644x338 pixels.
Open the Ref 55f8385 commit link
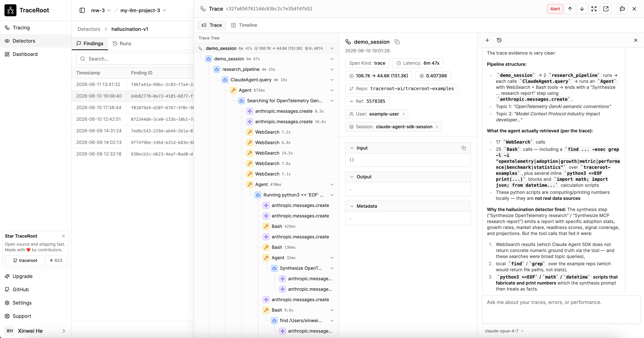367,101
